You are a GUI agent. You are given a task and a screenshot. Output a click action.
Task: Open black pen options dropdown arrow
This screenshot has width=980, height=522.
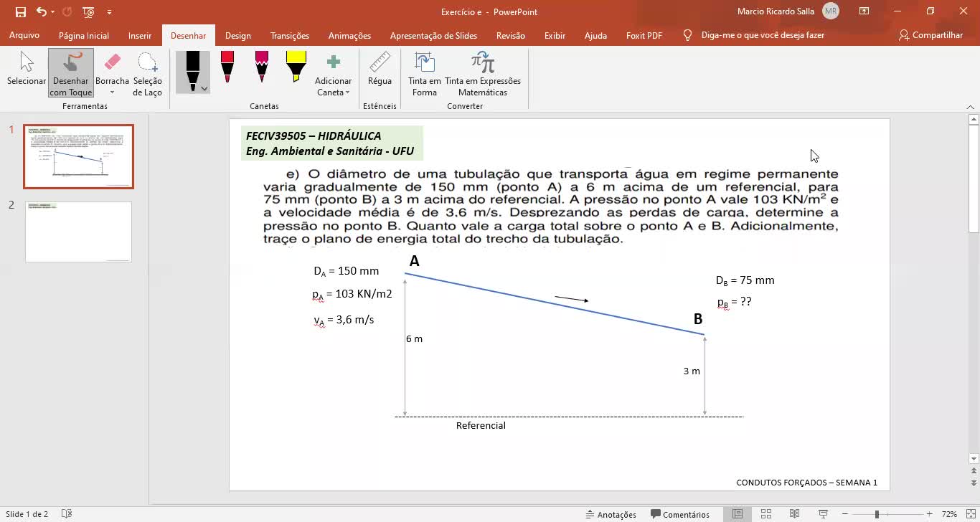[204, 89]
